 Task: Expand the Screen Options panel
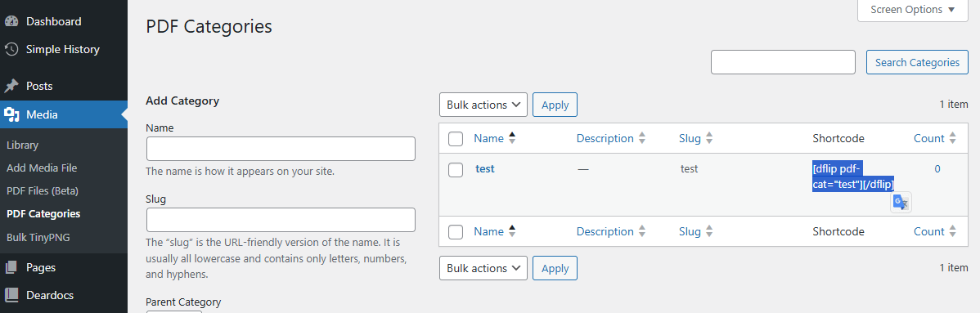(913, 10)
